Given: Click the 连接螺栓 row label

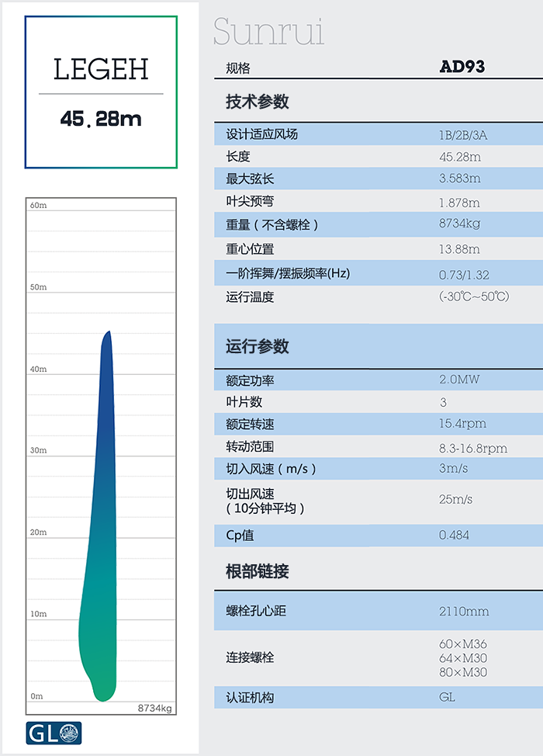Looking at the screenshot, I should (250, 657).
